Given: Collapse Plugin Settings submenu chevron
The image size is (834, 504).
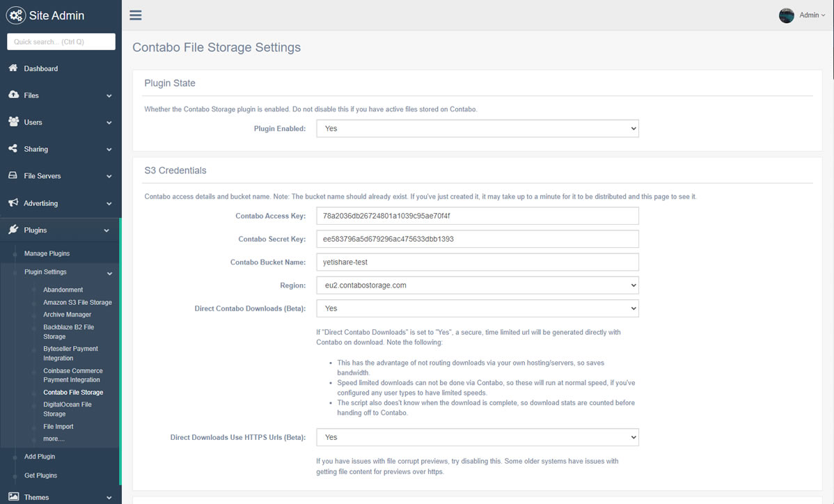Looking at the screenshot, I should (x=109, y=274).
